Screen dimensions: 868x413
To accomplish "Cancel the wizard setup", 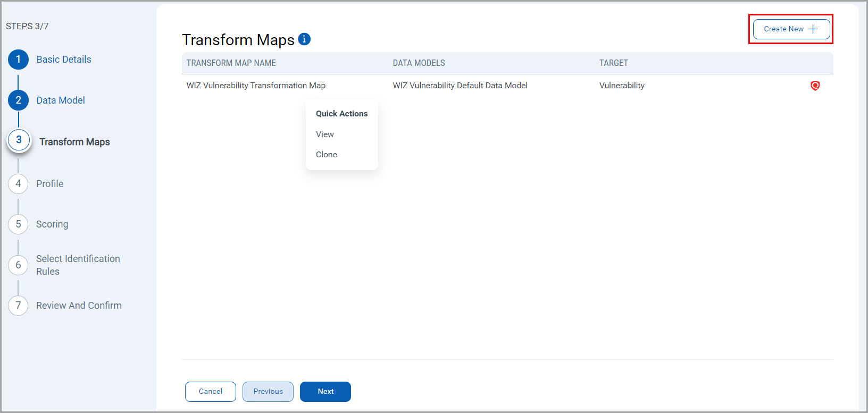I will [211, 392].
